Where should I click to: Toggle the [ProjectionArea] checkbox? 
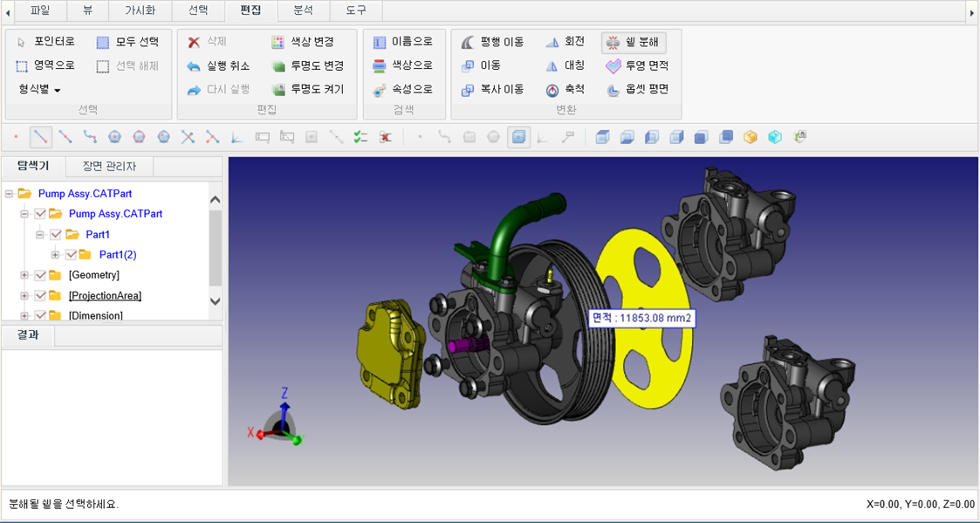(x=40, y=296)
